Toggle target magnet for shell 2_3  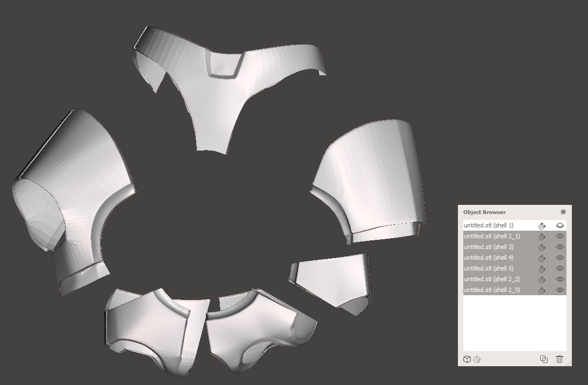point(541,290)
